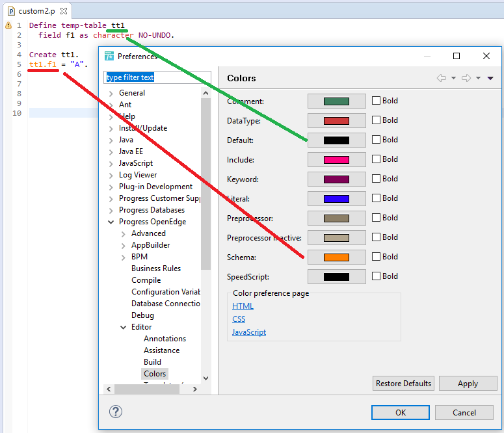This screenshot has height=433, width=504.
Task: Switch to the custom2.p editor tab
Action: coord(36,11)
